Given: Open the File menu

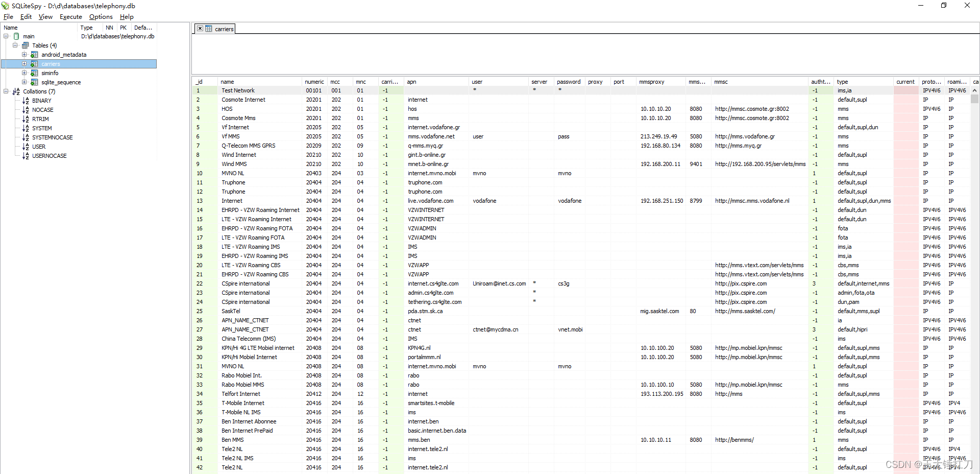Looking at the screenshot, I should (8, 17).
